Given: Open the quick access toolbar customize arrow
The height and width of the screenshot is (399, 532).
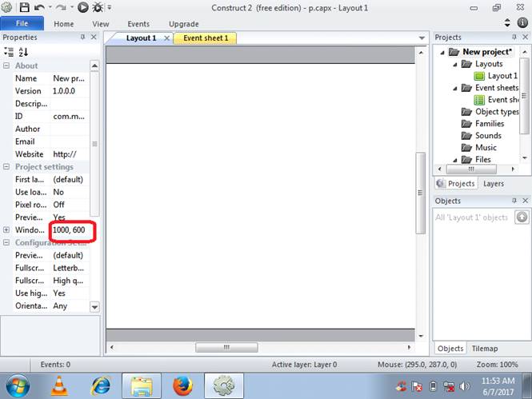Looking at the screenshot, I should coord(110,7).
